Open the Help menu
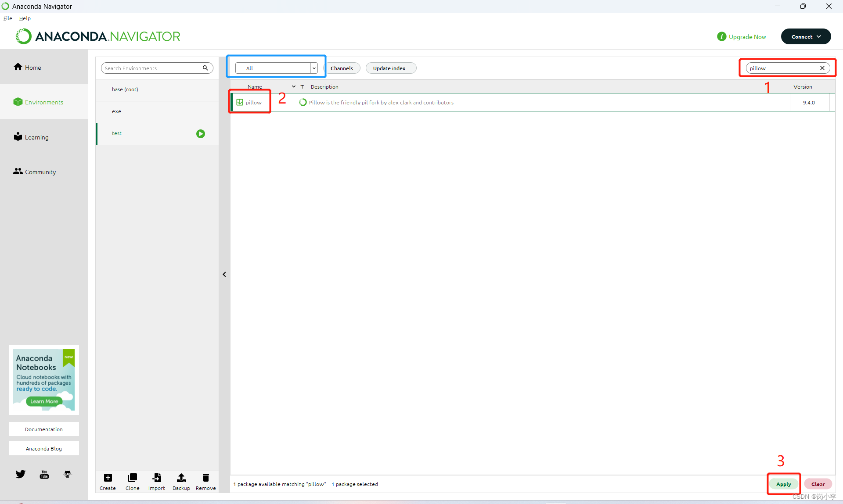The image size is (843, 504). pyautogui.click(x=25, y=18)
